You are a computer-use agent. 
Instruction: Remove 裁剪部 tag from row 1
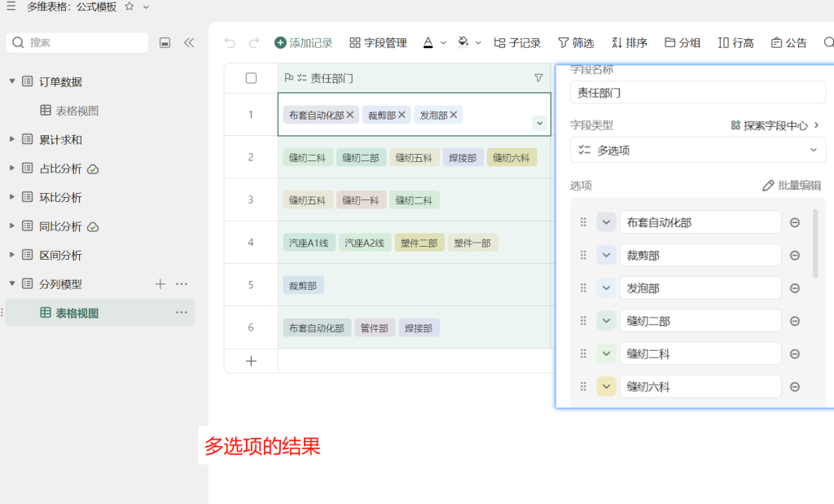402,115
